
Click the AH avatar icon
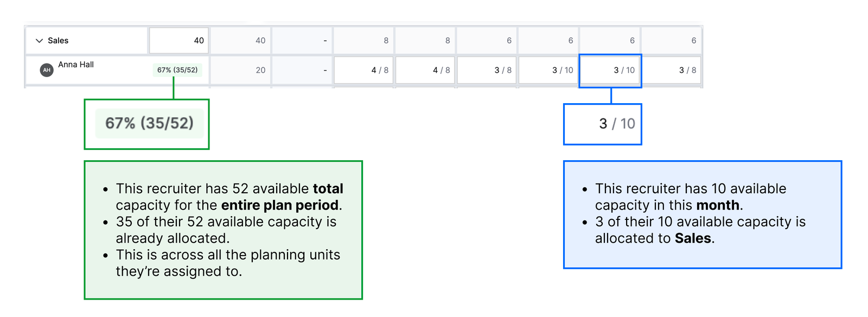(x=47, y=70)
